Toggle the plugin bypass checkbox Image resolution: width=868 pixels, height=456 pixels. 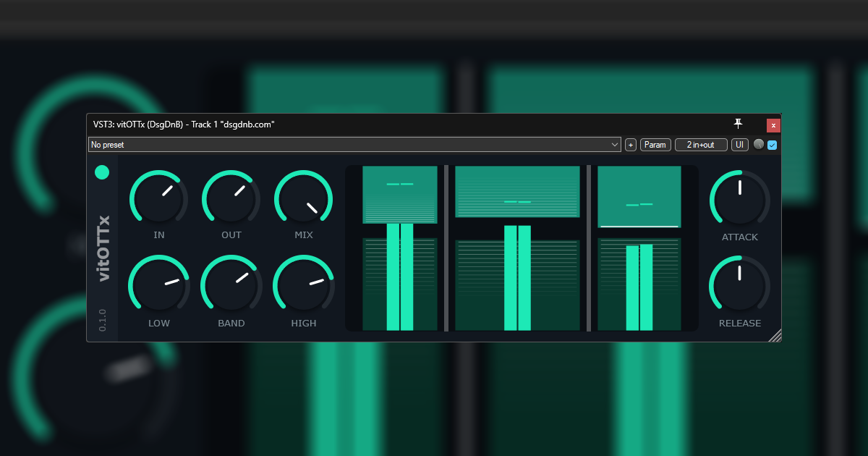pos(773,145)
